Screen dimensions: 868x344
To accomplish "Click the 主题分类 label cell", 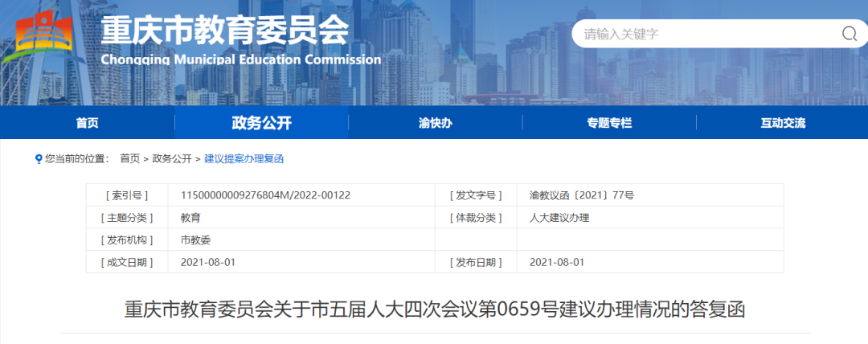I will click(127, 218).
